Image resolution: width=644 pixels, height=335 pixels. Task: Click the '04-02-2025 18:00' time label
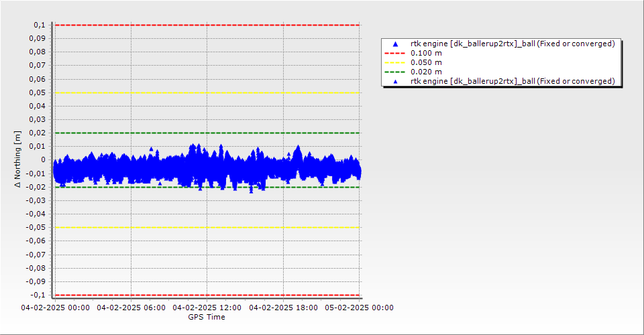tap(283, 308)
